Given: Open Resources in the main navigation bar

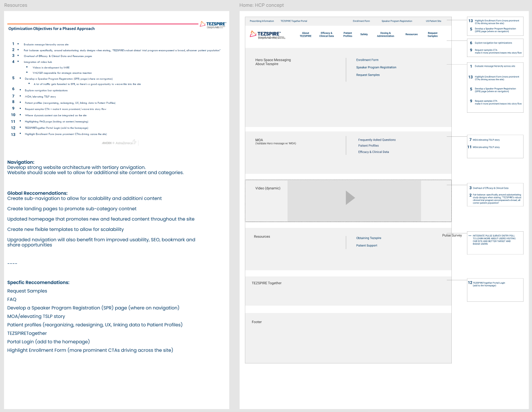Looking at the screenshot, I should [411, 35].
